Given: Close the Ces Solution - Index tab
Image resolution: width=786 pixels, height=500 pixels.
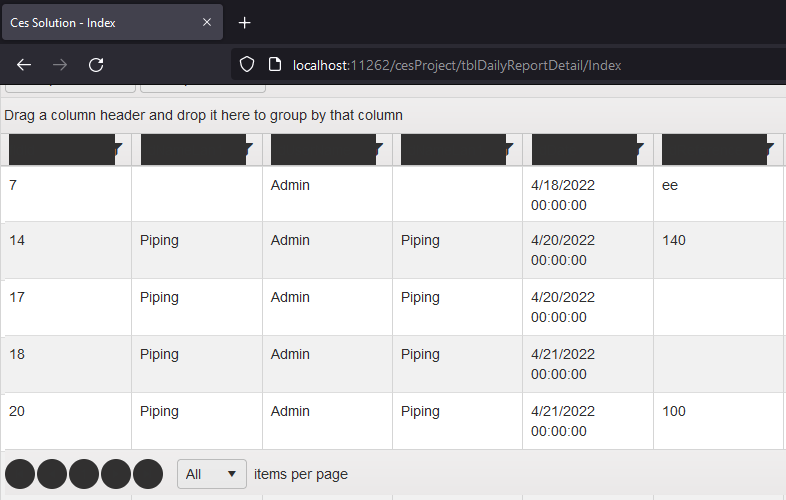Looking at the screenshot, I should 207,22.
